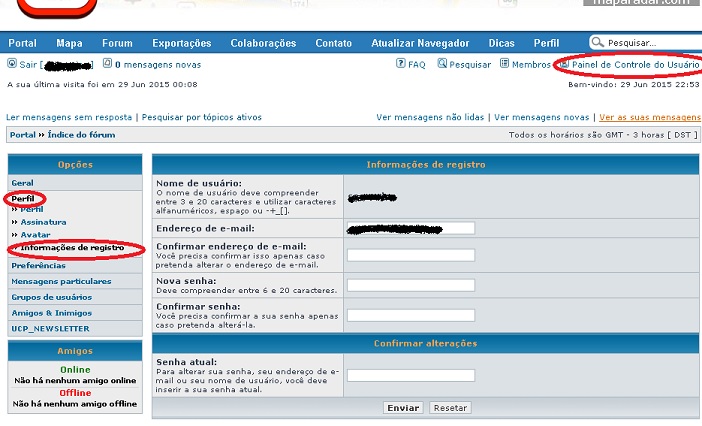Click the Endereço de e-mail field
702x426 pixels.
tap(411, 228)
